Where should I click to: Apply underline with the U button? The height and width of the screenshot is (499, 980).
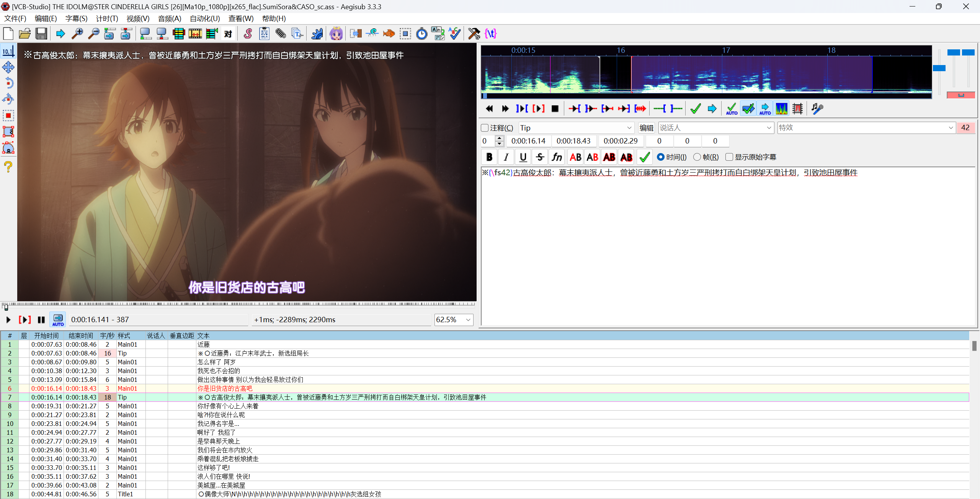523,157
